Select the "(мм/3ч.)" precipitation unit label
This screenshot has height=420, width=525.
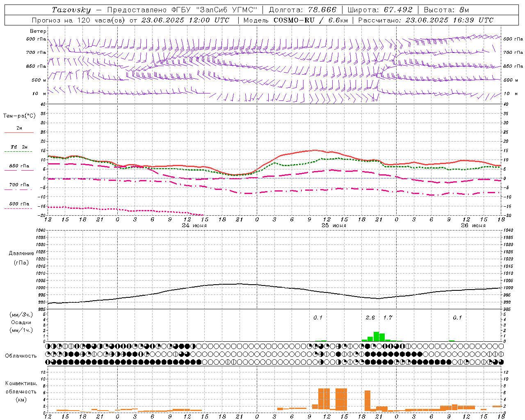21,315
